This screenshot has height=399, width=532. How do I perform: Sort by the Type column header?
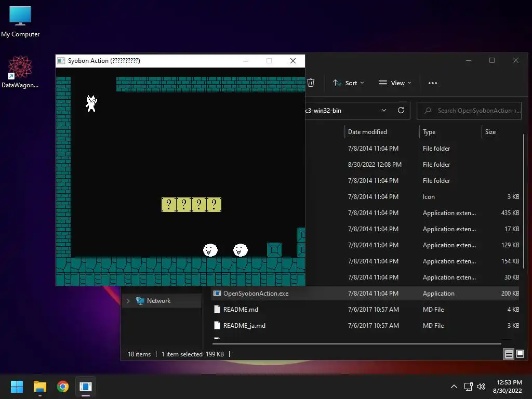[x=429, y=132]
